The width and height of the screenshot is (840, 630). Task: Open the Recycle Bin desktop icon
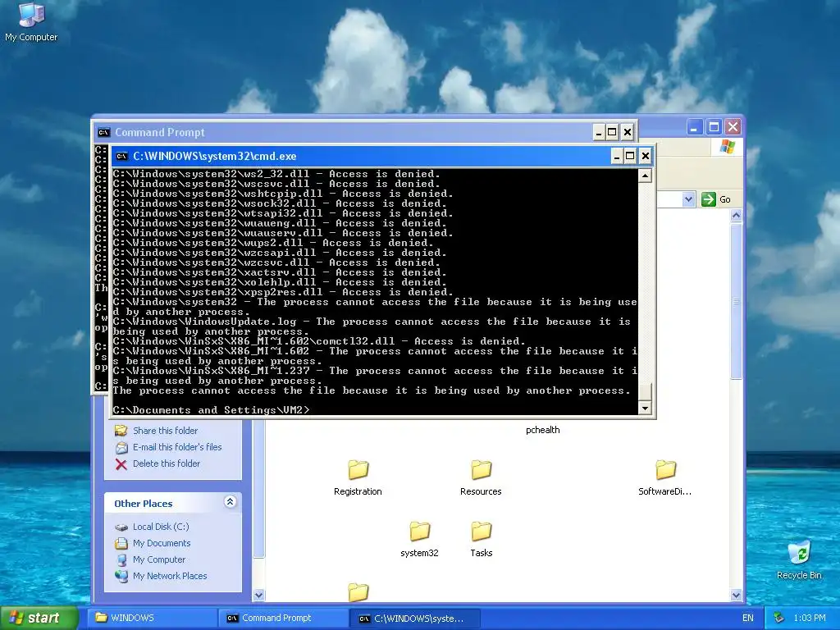pyautogui.click(x=799, y=559)
